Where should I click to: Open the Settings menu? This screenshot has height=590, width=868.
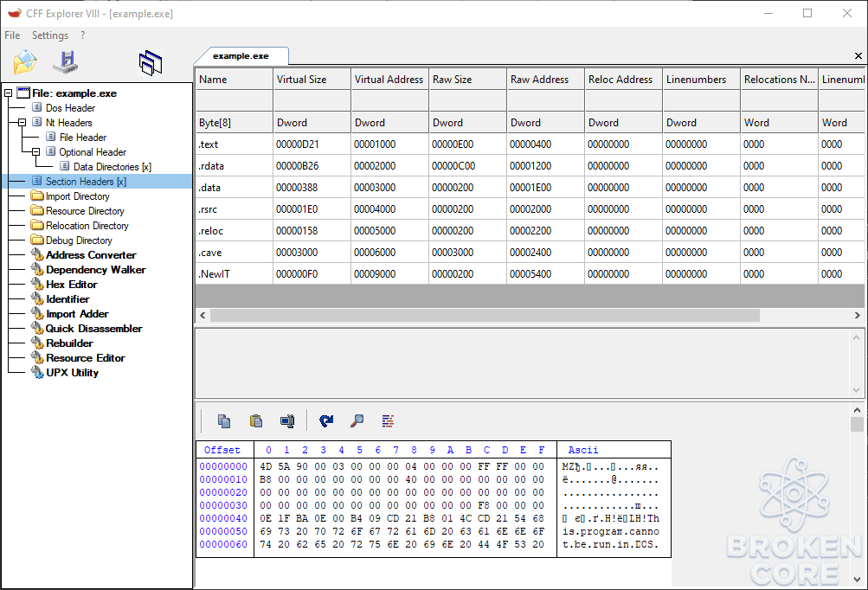(50, 35)
